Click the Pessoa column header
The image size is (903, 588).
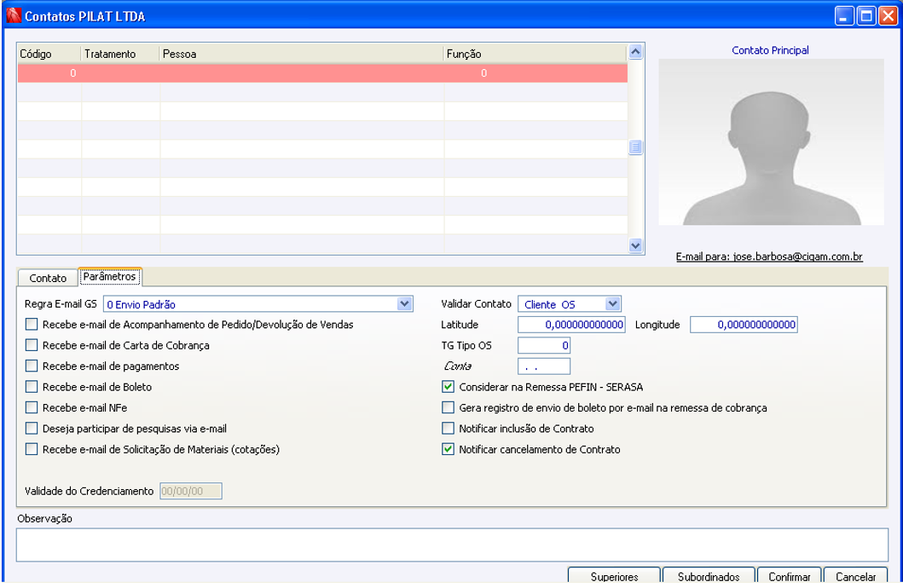click(x=301, y=54)
